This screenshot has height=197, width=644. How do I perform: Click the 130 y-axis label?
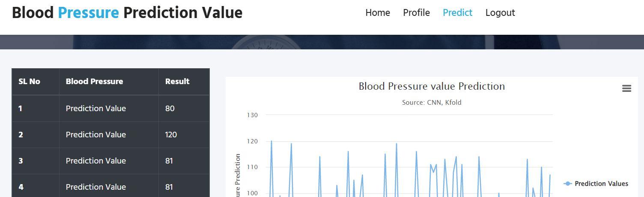[252, 115]
